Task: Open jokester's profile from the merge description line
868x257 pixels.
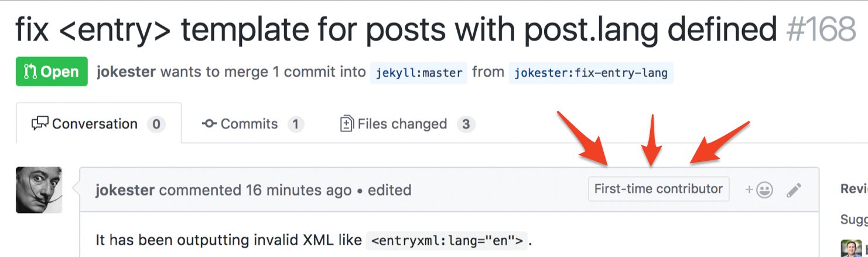Action: pos(126,72)
